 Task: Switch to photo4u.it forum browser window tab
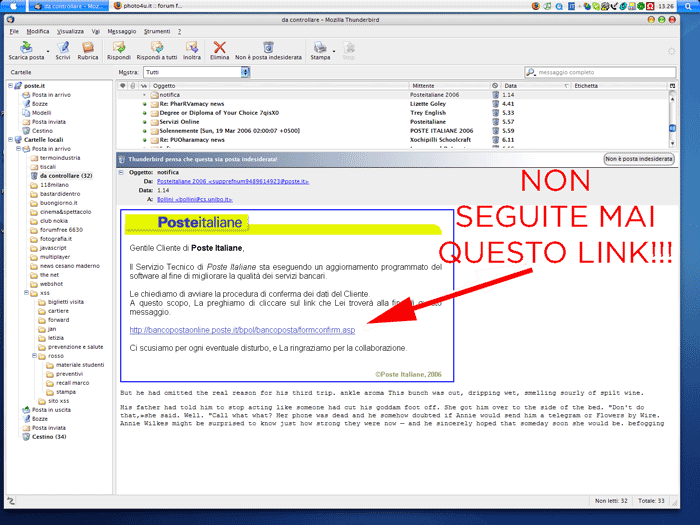click(150, 6)
